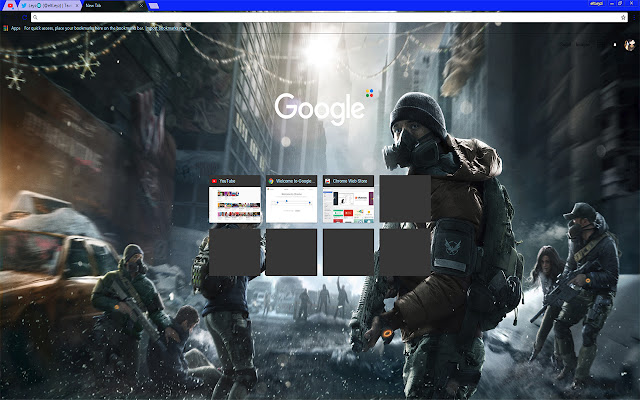Open the Gmail link

click(565, 44)
